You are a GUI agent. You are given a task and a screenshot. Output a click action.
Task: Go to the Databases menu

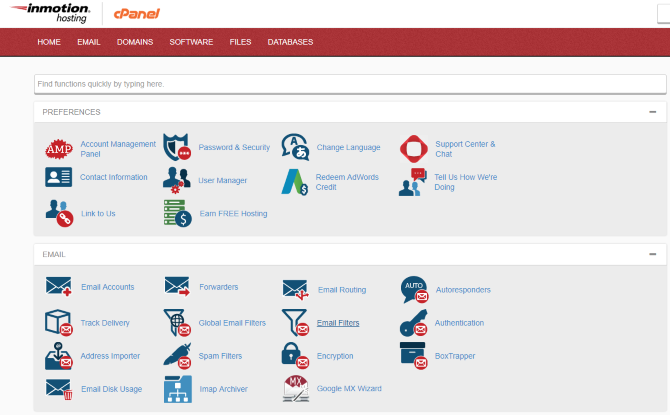pos(290,42)
